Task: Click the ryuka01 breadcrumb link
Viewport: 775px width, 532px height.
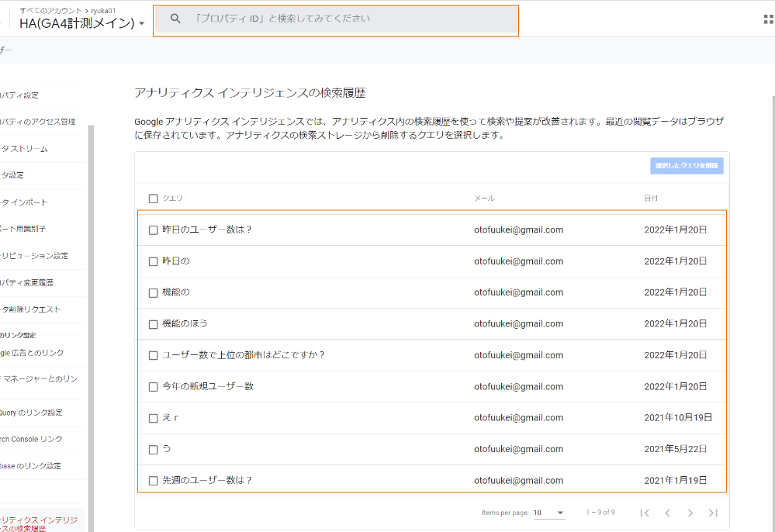Action: coord(103,10)
